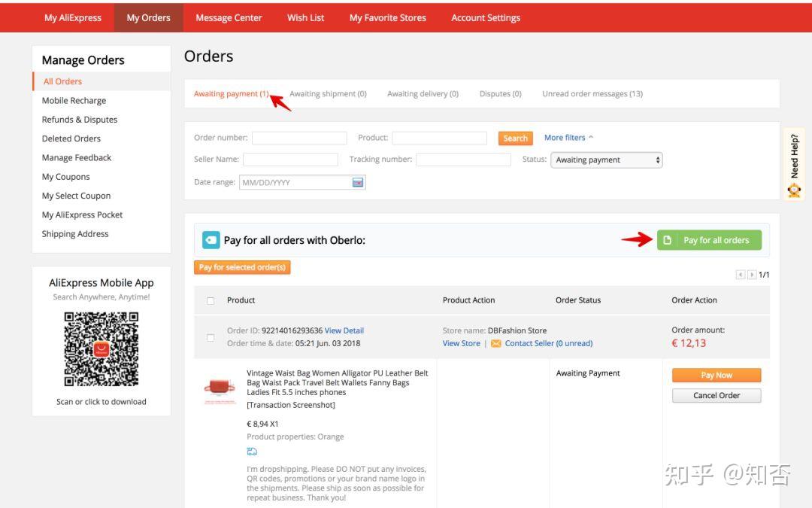This screenshot has height=508, width=812.
Task: Open the calendar icon in Date range
Action: (358, 182)
